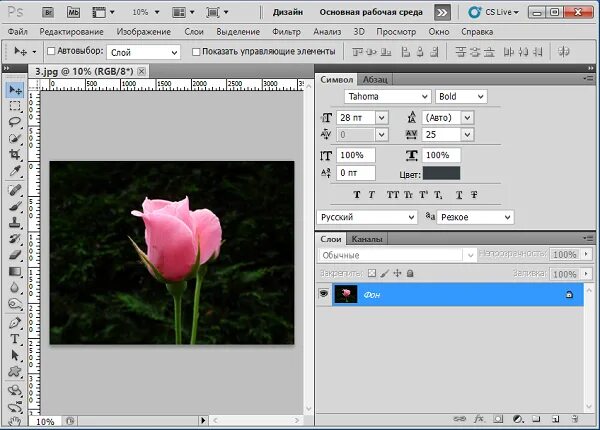Viewport: 600px width, 430px height.
Task: Open the Слой auto-select dropdown
Action: pos(143,52)
